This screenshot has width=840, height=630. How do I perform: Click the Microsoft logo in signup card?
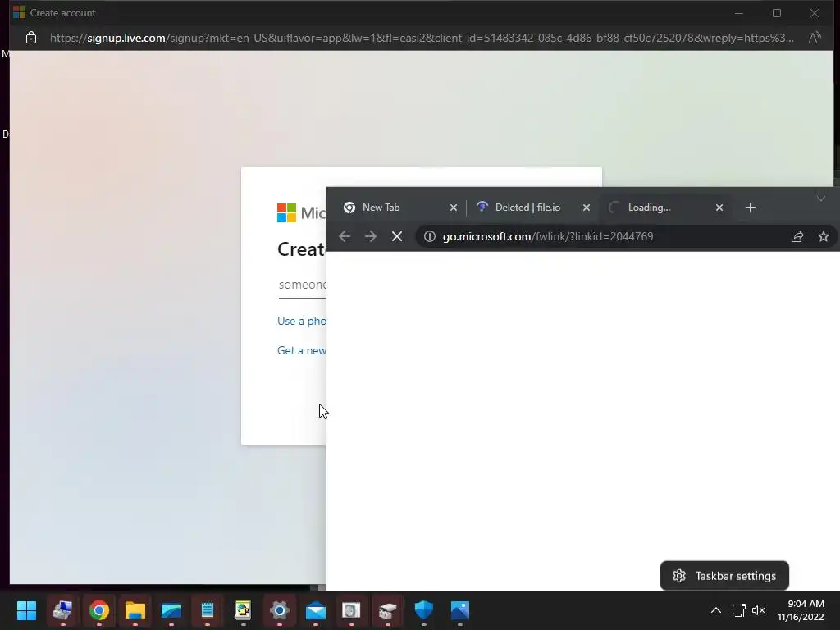286,212
